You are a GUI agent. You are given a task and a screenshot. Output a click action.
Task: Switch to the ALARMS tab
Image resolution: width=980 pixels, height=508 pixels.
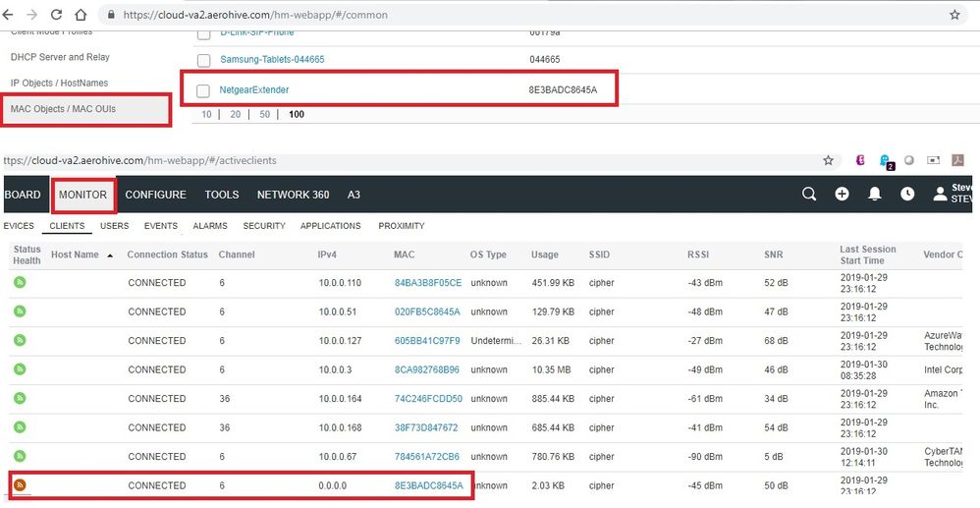click(210, 226)
